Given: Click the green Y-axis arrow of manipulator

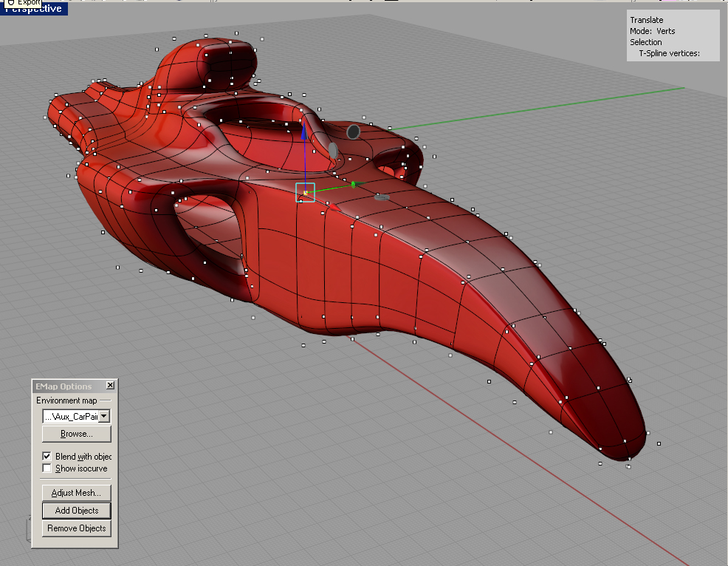Looking at the screenshot, I should click(354, 185).
